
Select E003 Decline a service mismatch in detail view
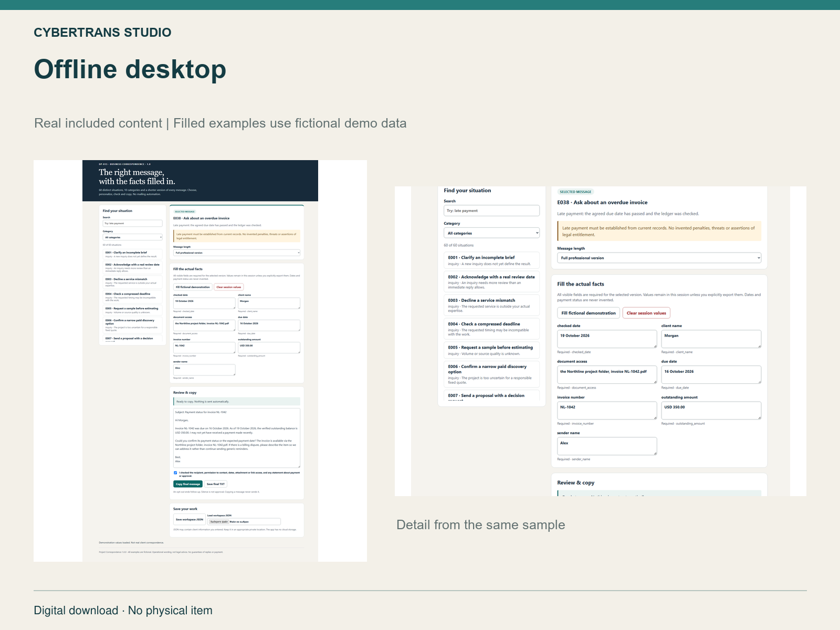pos(491,305)
